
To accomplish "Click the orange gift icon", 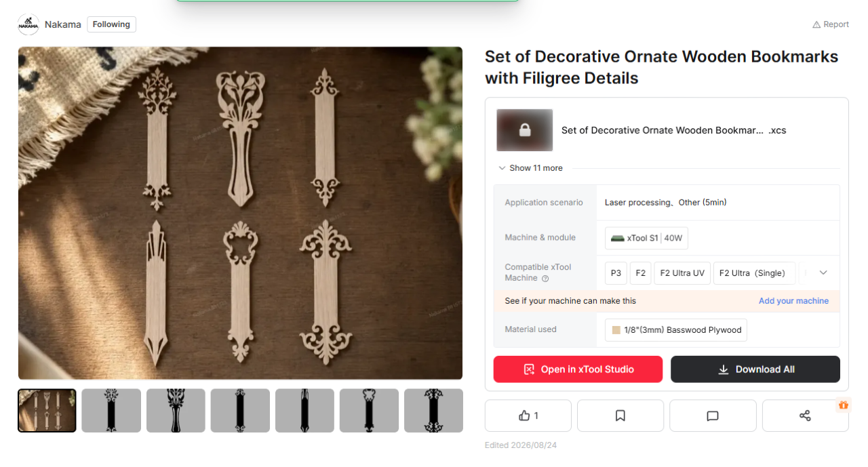I will pos(844,405).
